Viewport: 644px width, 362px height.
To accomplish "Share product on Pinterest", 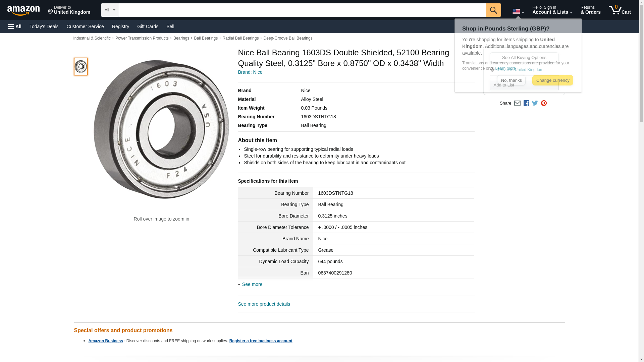I will coord(544,103).
